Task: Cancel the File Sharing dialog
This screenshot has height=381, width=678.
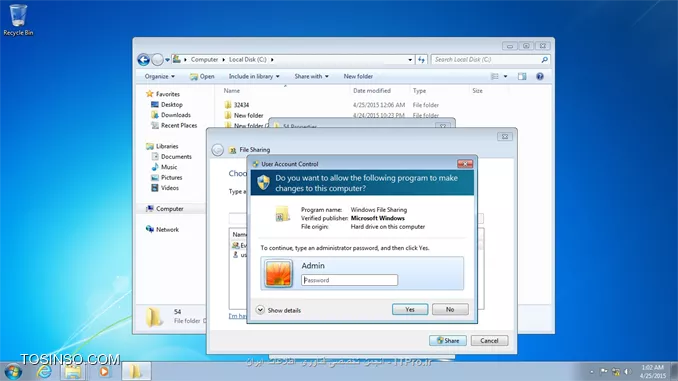Action: click(x=489, y=340)
